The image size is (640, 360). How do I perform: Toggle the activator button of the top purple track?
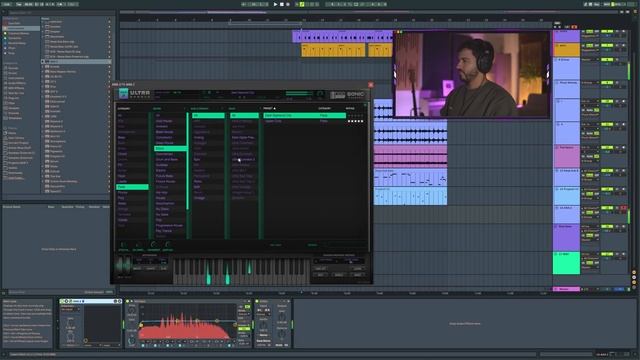(x=607, y=31)
